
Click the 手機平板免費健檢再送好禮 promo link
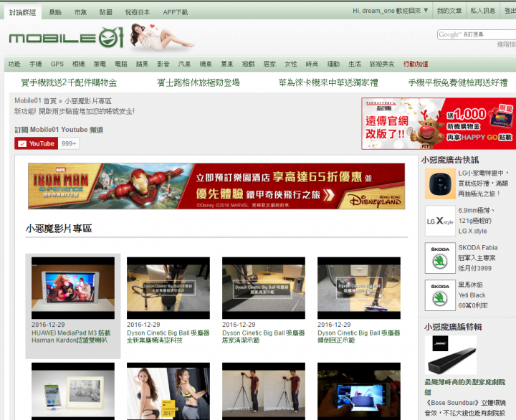tap(458, 82)
